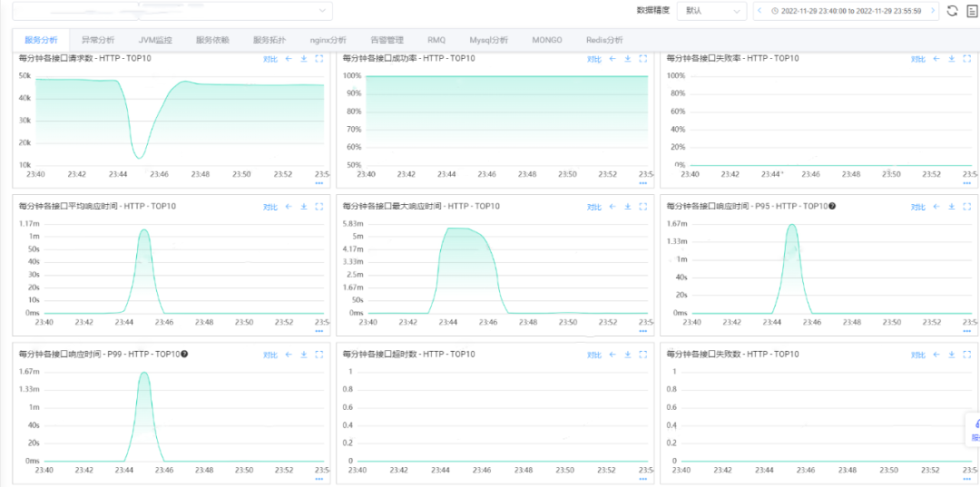Click 对比 on the 每分钟各接口请求数 chart

(x=269, y=59)
